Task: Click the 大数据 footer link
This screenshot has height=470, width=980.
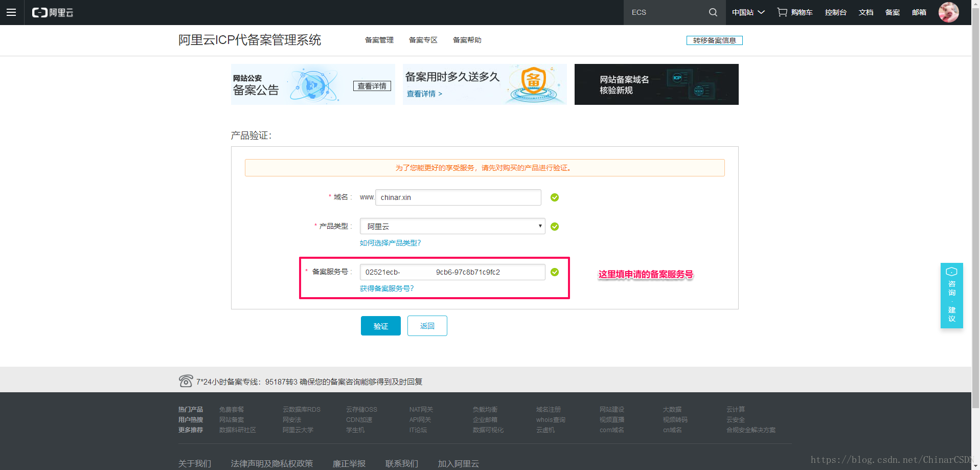Action: [x=672, y=409]
